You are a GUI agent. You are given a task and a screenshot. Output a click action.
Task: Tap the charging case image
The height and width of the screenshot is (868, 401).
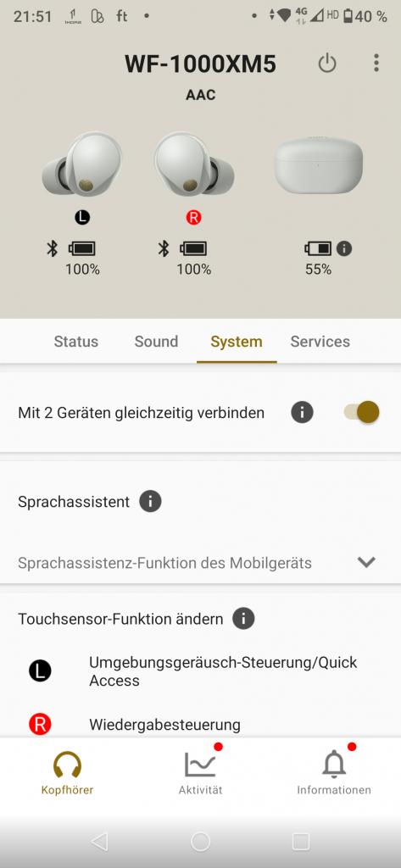pyautogui.click(x=318, y=164)
